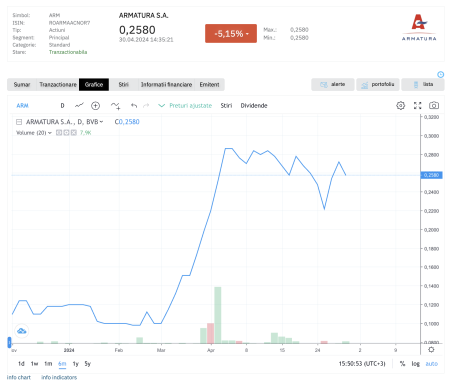450x386 pixels.
Task: Enter fullscreen chart mode
Action: 417,106
